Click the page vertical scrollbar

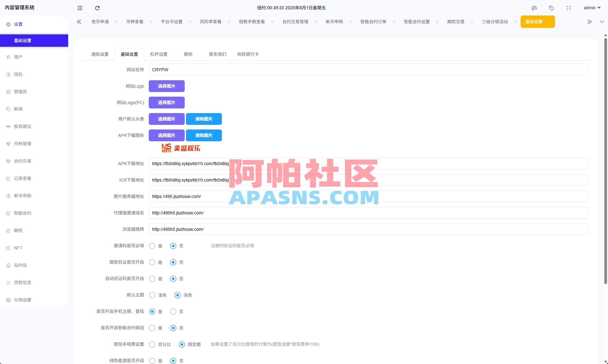tap(606, 161)
